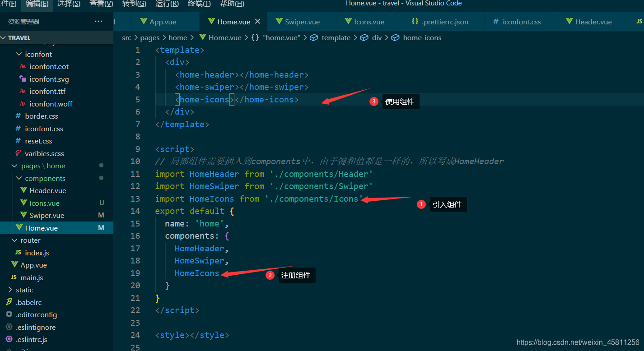644x351 pixels.
Task: Switch to the Swiper.vue tab
Action: [x=302, y=22]
